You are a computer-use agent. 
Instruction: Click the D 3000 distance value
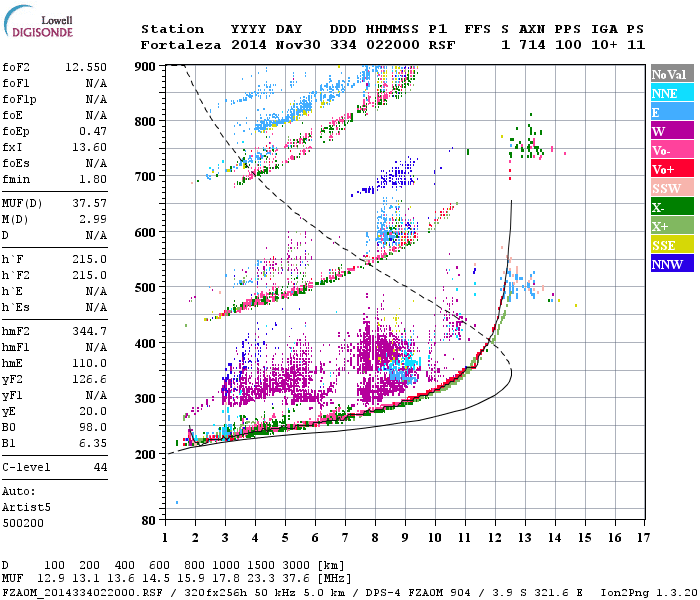point(296,566)
